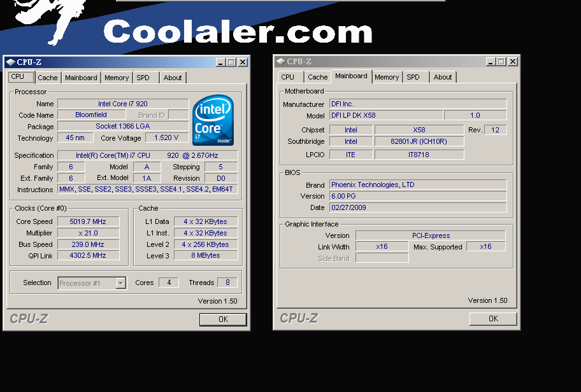581x392 pixels.
Task: Click the empty Side Band field
Action: [382, 258]
